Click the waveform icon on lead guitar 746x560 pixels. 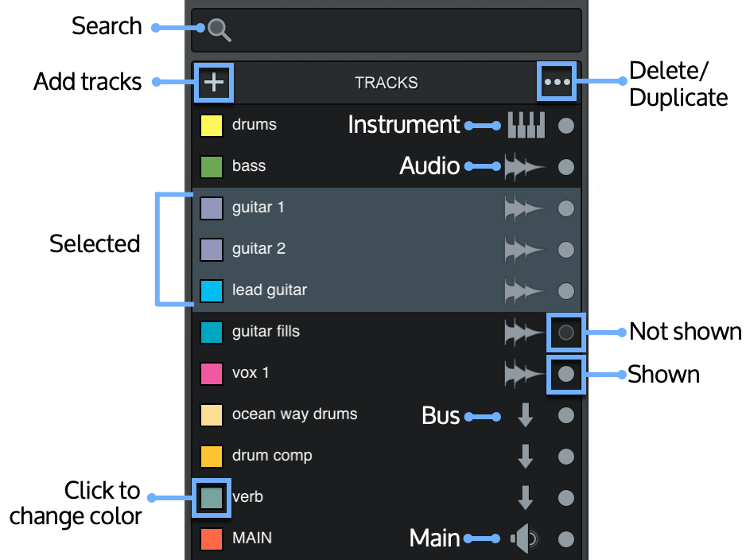[525, 290]
